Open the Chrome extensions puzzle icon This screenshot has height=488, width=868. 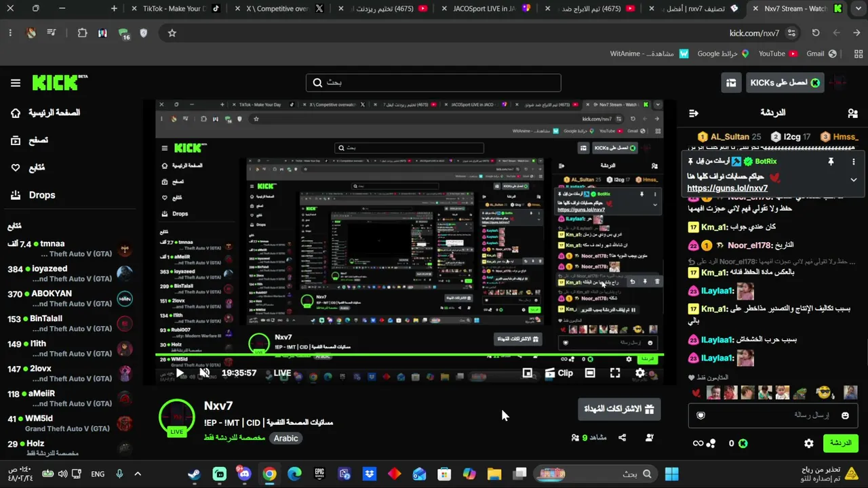point(82,33)
